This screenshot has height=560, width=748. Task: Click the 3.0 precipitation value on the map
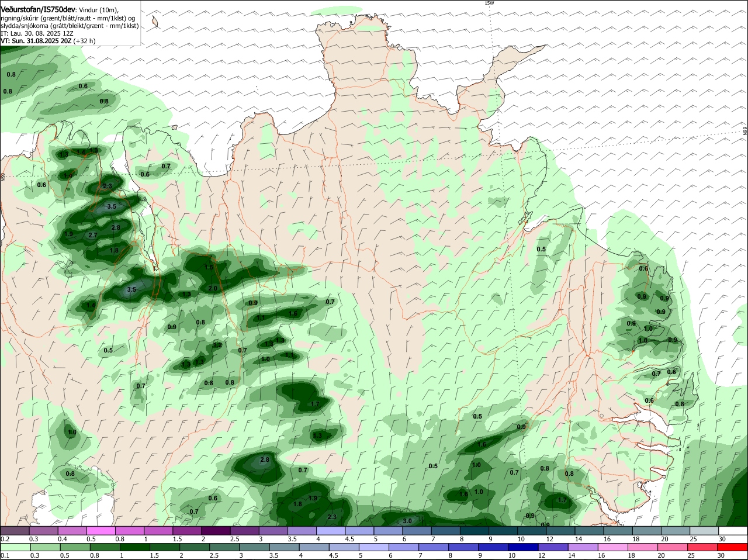click(408, 521)
